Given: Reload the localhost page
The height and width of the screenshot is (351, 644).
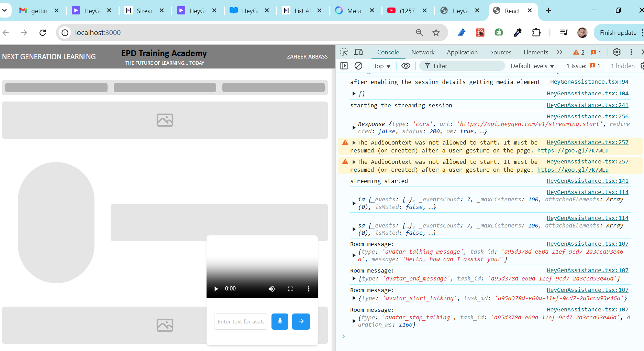Looking at the screenshot, I should [43, 33].
